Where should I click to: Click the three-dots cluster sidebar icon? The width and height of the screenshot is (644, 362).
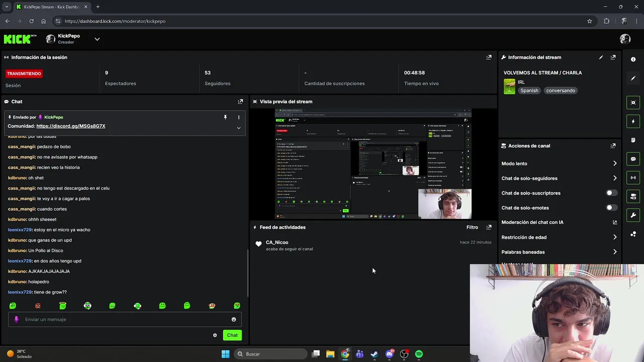pyautogui.click(x=633, y=234)
